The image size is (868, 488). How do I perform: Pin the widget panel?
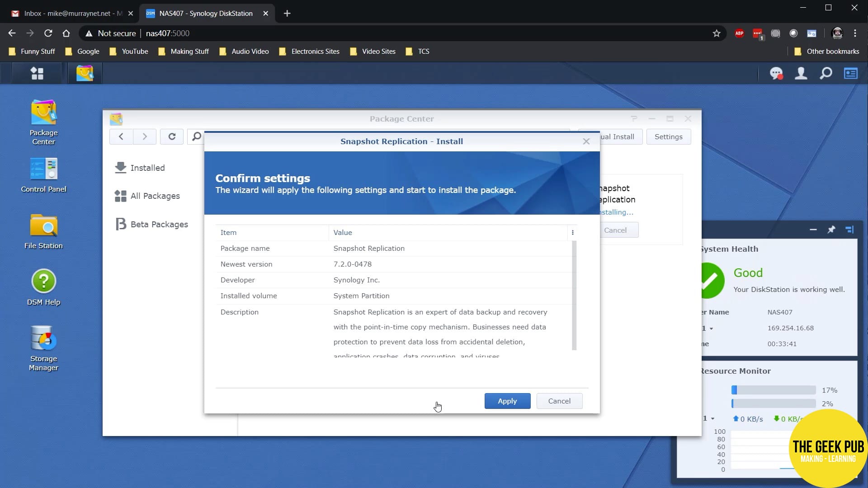pyautogui.click(x=831, y=230)
